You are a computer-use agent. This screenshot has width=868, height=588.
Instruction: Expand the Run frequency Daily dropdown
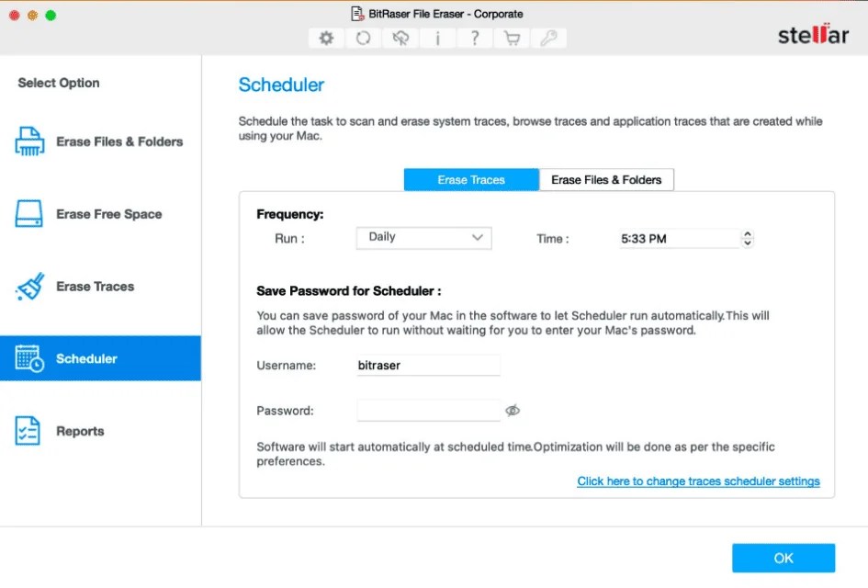coord(424,238)
